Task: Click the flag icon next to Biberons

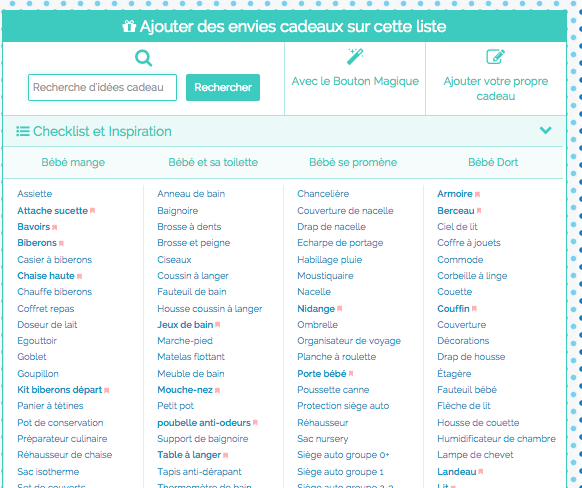Action: click(61, 243)
